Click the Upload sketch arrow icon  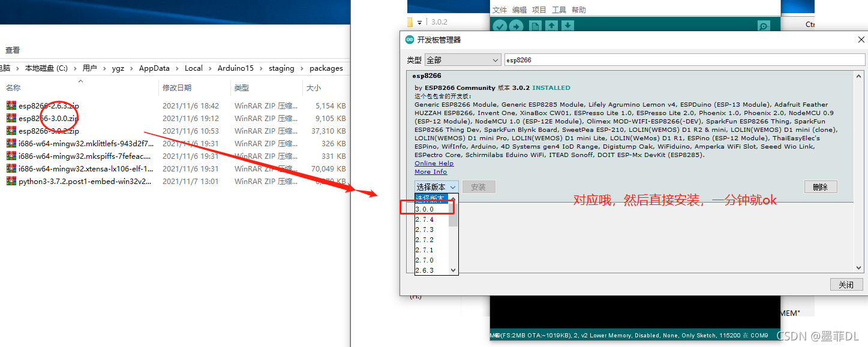tap(516, 26)
